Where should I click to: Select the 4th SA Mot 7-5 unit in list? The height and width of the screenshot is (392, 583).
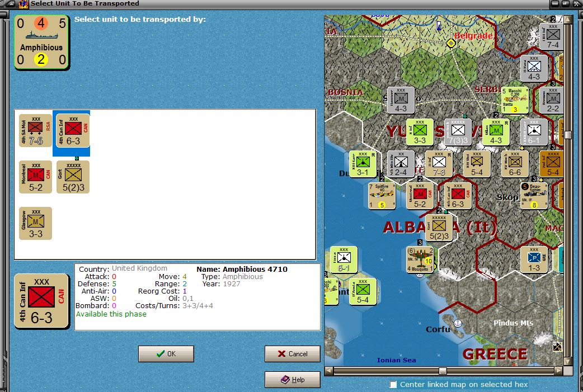click(x=35, y=130)
